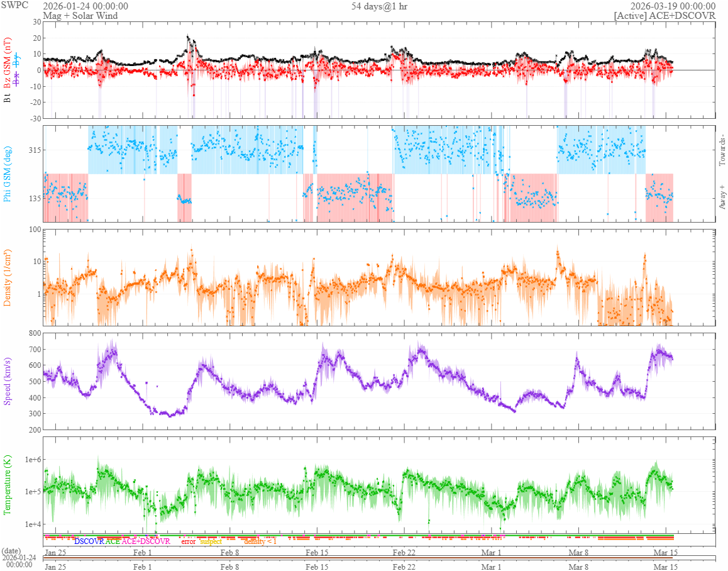
Task: Click the 100 tick on the density axis
Action: 35,230
